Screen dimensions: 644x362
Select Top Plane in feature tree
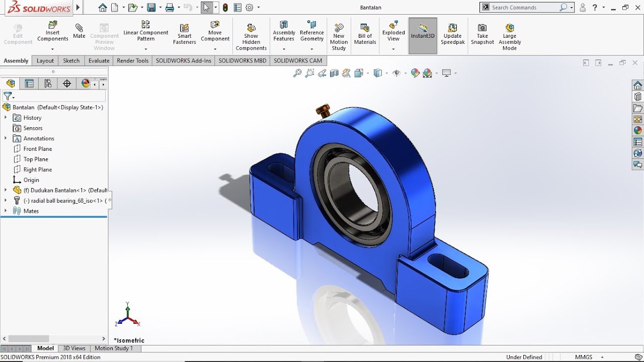(36, 159)
